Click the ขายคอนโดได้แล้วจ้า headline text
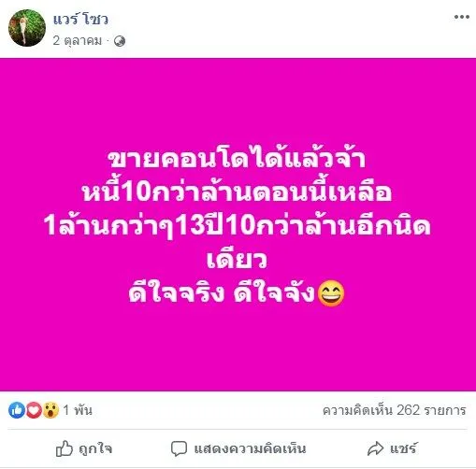The width and height of the screenshot is (476, 469). [x=237, y=159]
